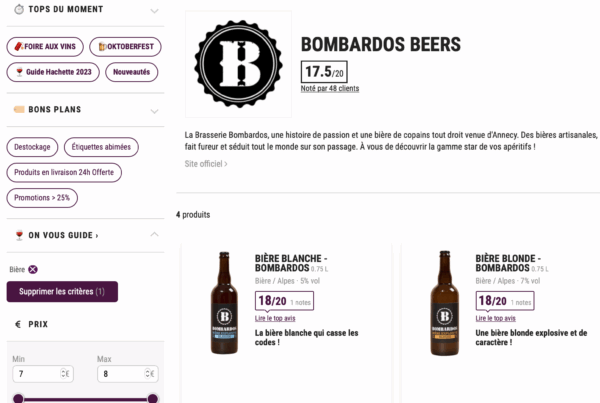Toggle the Étiquettes abimées filter chip
The width and height of the screenshot is (600, 403).
[x=101, y=147]
